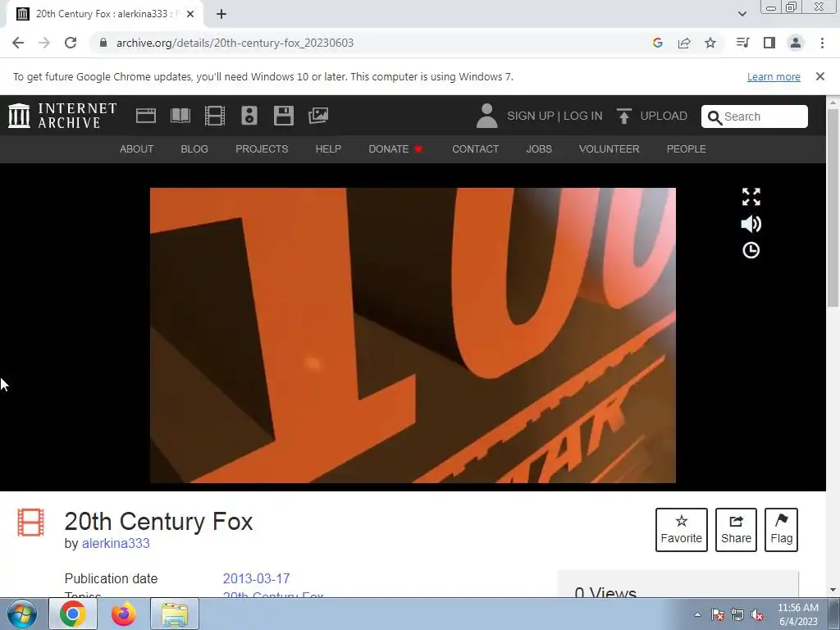840x630 pixels.
Task: Open the alerkina333 uploader link
Action: pyautogui.click(x=116, y=543)
